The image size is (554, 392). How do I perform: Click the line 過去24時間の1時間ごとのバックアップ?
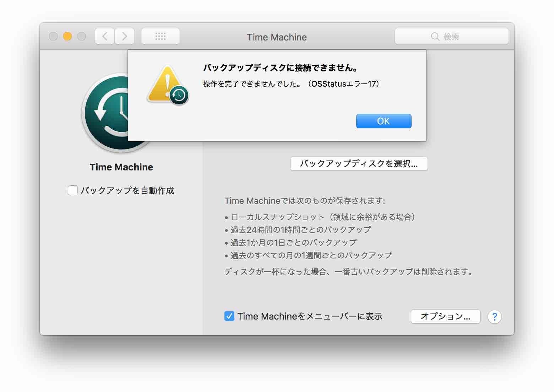(300, 230)
